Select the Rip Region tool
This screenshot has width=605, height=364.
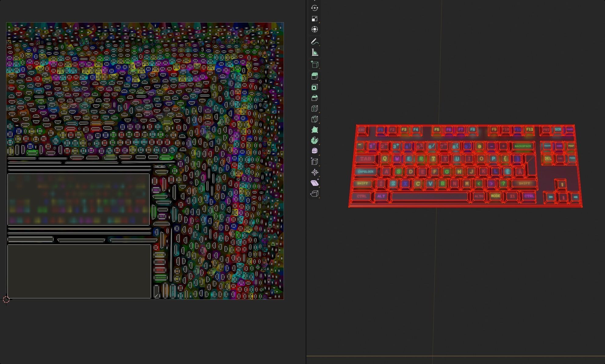[314, 194]
